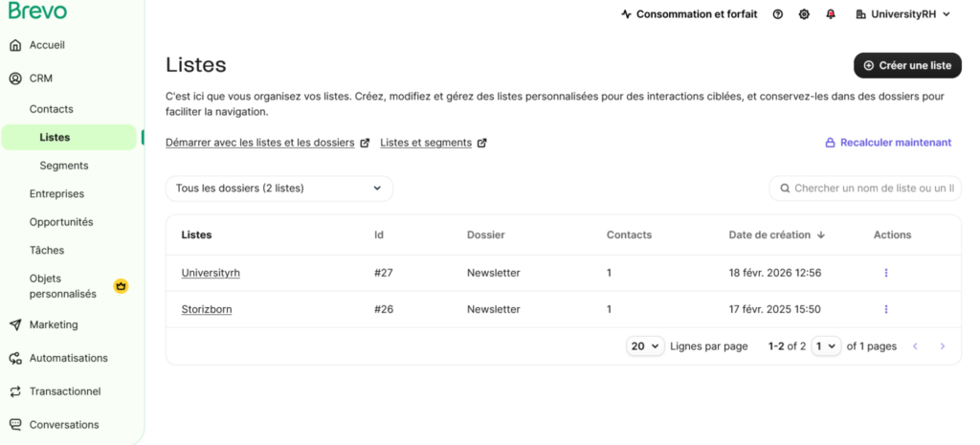
Task: Go to next page arrow
Action: [x=943, y=346]
